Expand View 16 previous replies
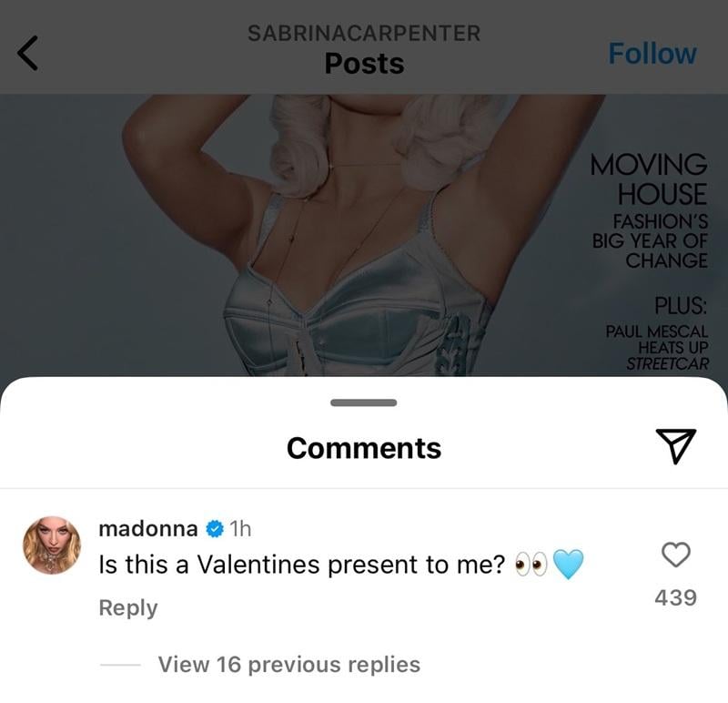The width and height of the screenshot is (728, 703). click(x=288, y=664)
